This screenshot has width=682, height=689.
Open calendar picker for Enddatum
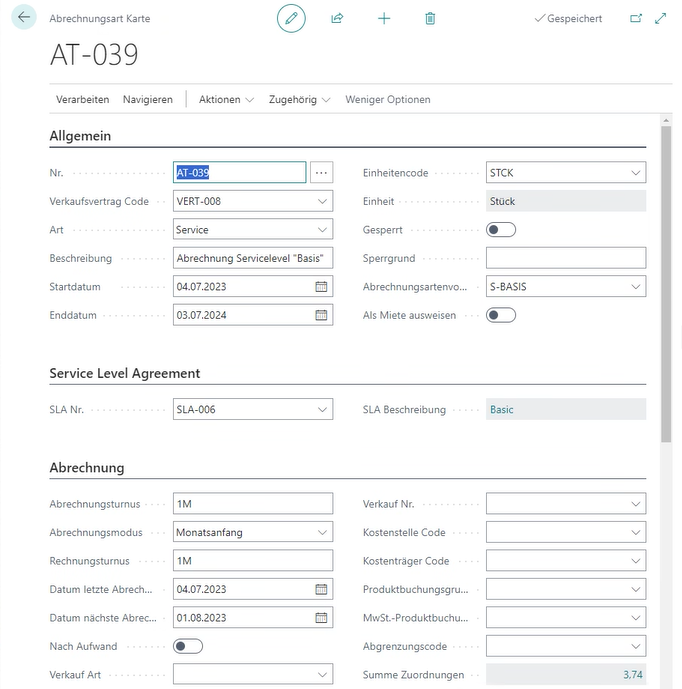321,315
